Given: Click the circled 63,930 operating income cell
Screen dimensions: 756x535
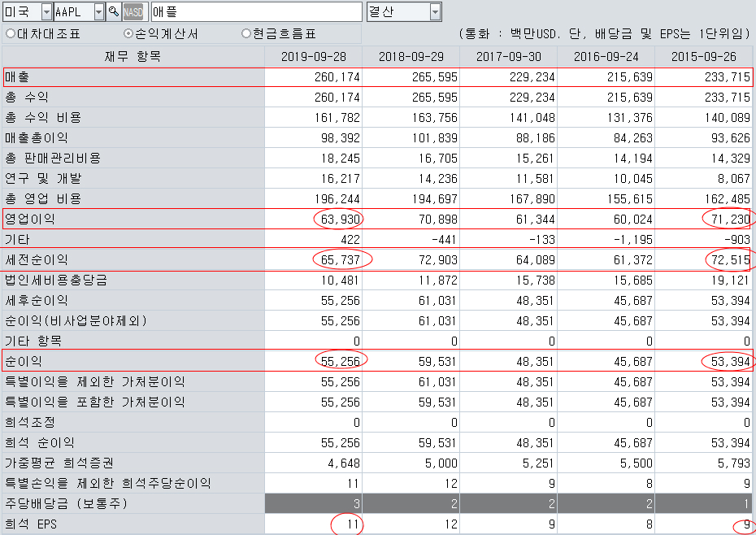Looking at the screenshot, I should pos(337,219).
